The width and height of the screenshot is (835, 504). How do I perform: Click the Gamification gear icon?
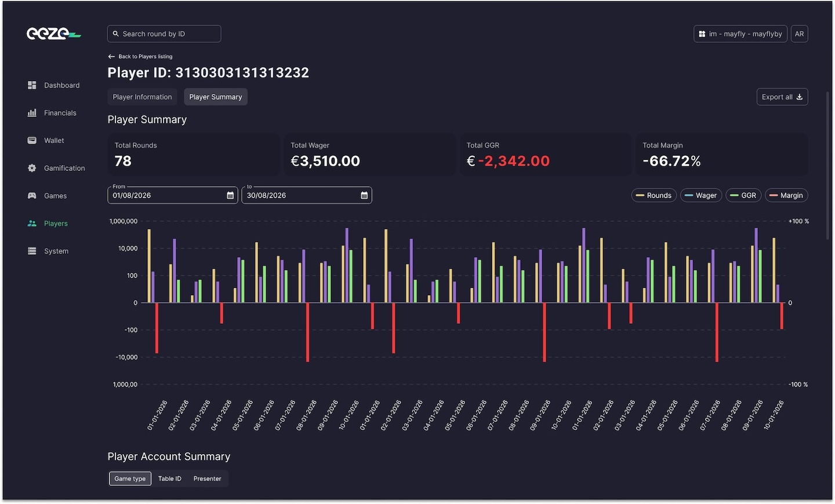tap(32, 168)
